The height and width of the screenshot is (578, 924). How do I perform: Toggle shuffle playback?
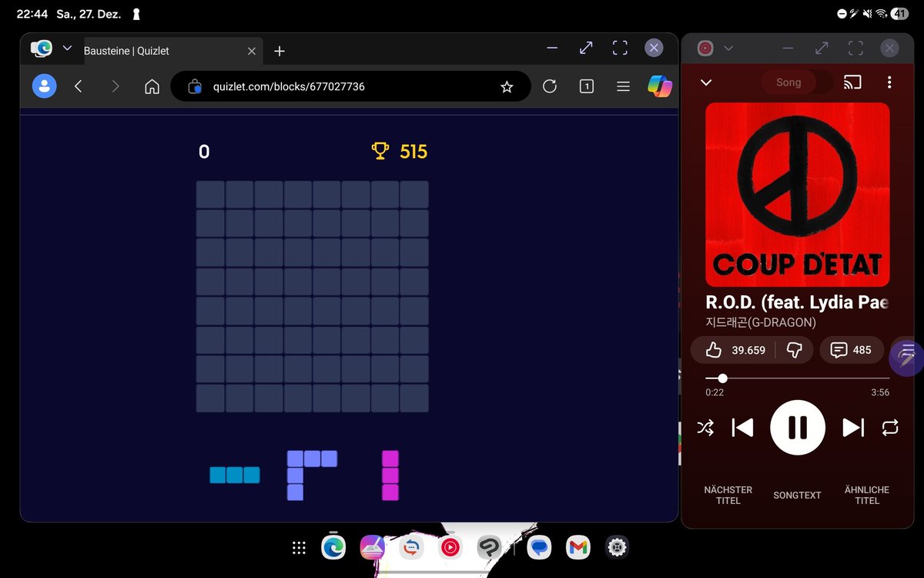pos(705,428)
